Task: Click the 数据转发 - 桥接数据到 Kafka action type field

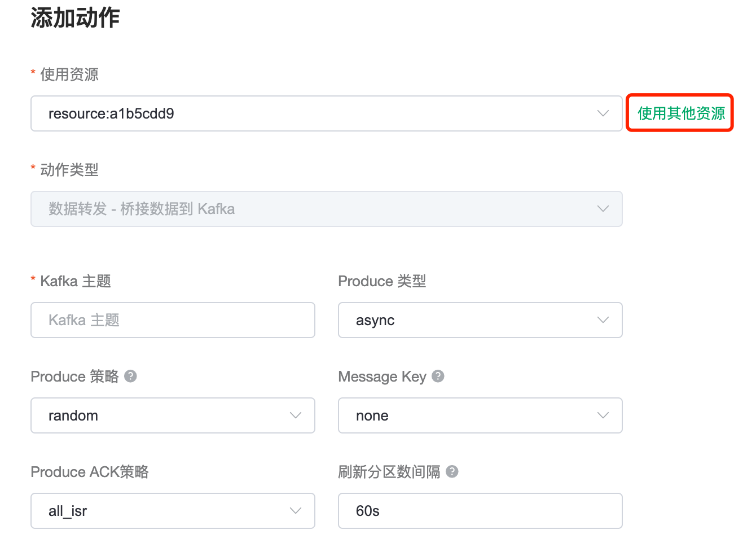Action: click(316, 209)
